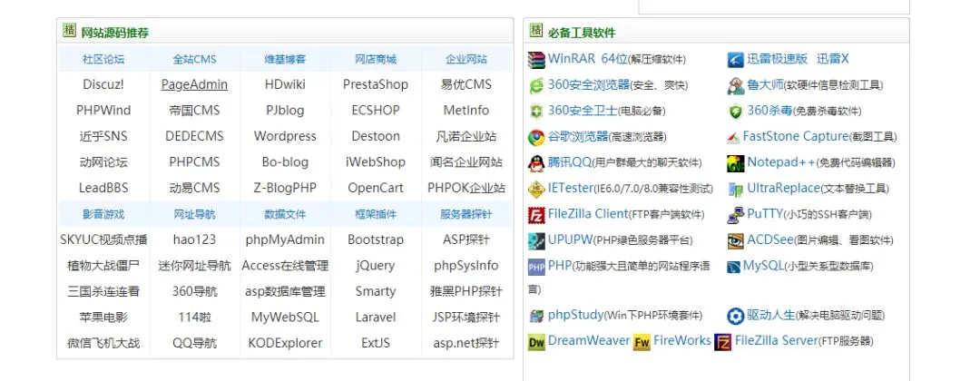
Task: Open the PageAdmin link
Action: pyautogui.click(x=194, y=84)
